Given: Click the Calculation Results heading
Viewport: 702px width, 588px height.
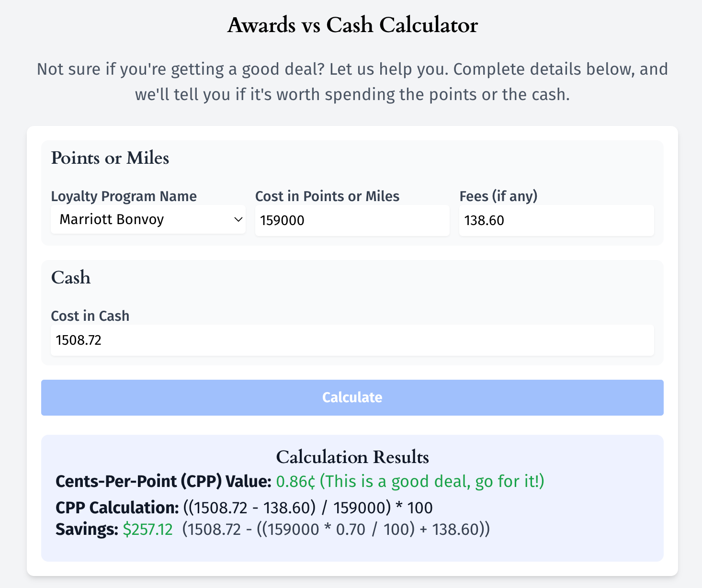Looking at the screenshot, I should click(x=352, y=457).
